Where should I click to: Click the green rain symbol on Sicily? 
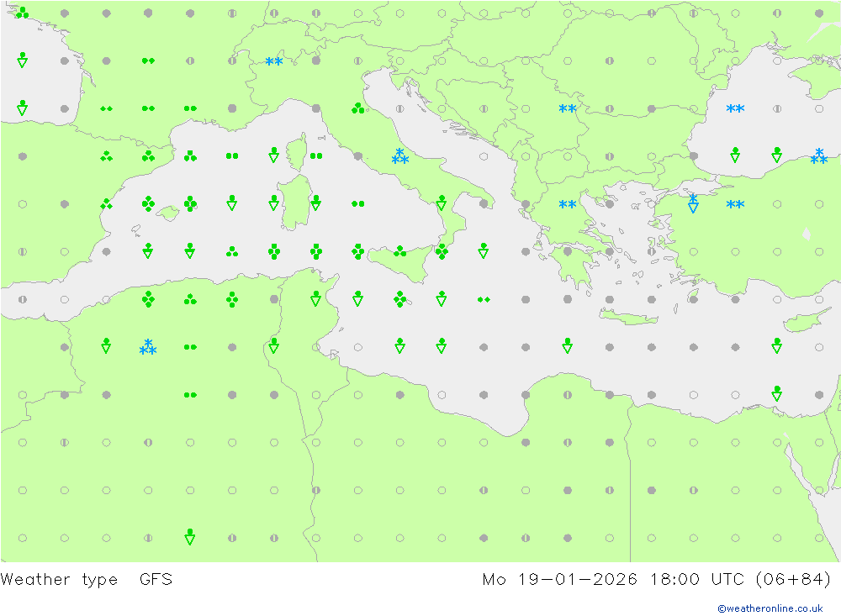pyautogui.click(x=400, y=251)
